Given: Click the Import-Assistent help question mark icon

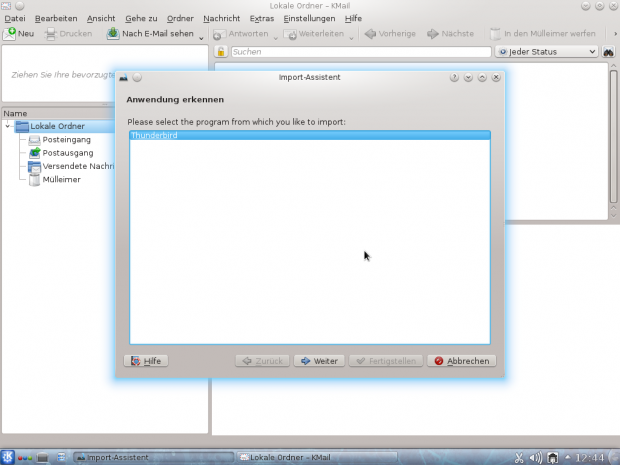Looking at the screenshot, I should pos(454,77).
